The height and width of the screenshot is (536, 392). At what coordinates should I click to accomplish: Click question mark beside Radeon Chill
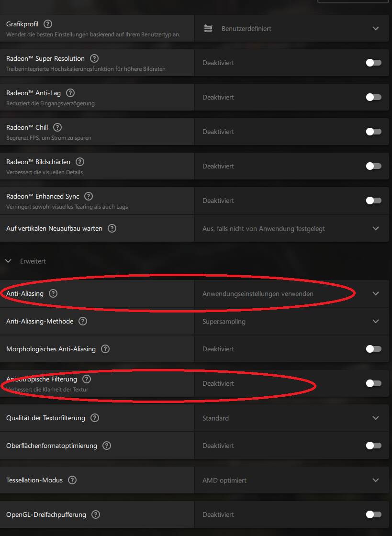57,127
